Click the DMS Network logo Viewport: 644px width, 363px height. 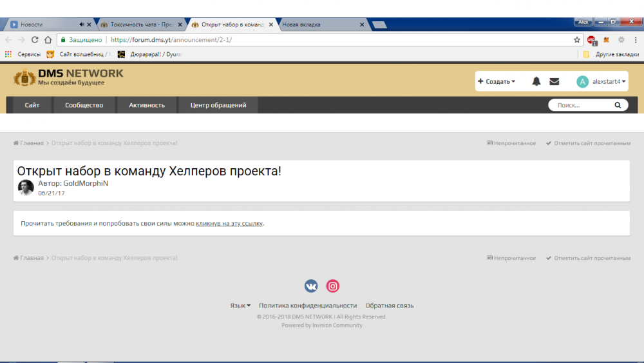tap(68, 77)
